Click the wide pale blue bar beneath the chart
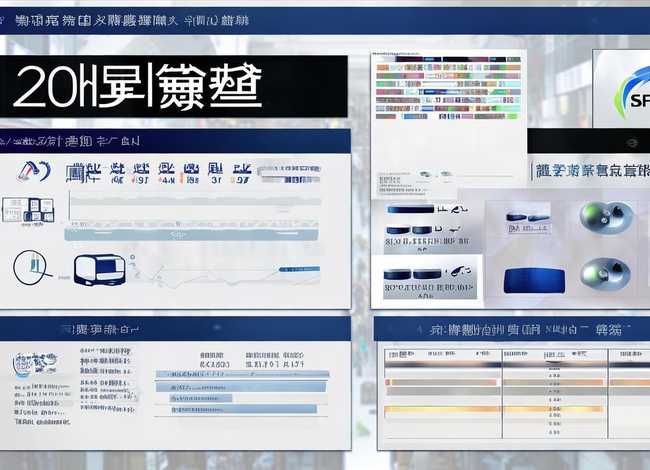The image size is (650, 470). (192, 235)
